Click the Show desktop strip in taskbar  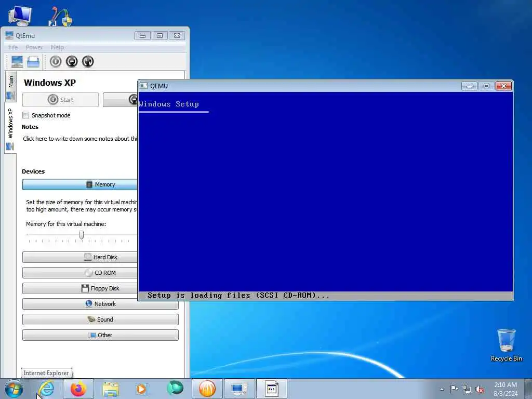coord(528,389)
